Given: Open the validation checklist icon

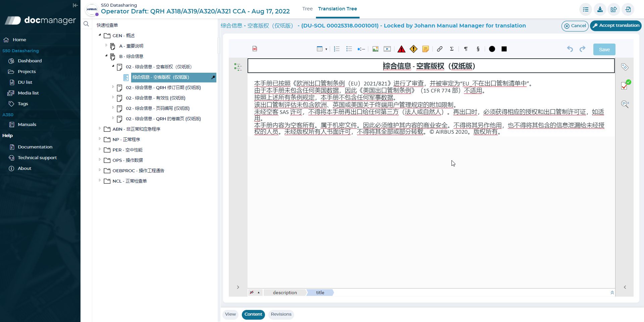Looking at the screenshot, I should [625, 85].
